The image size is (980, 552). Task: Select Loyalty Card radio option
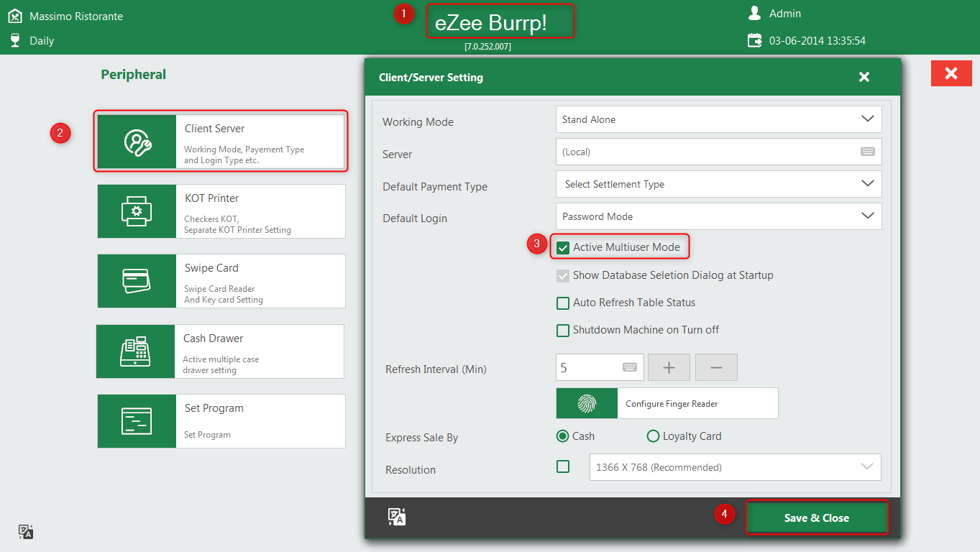(x=653, y=436)
